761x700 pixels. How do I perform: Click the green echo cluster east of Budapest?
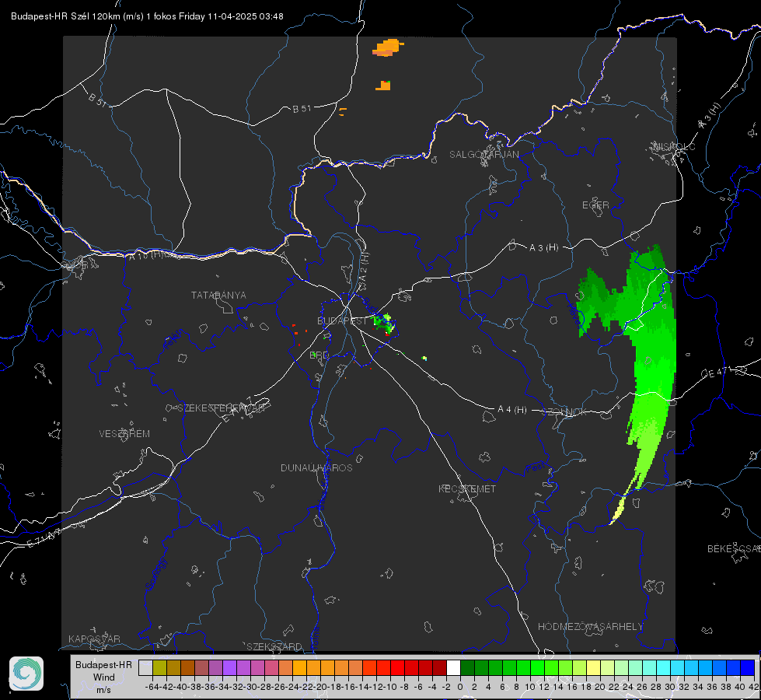[384, 324]
